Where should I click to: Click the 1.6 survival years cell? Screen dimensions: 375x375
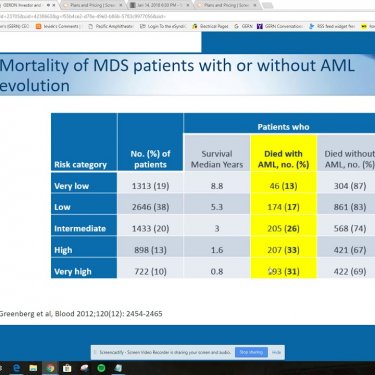[x=217, y=247]
